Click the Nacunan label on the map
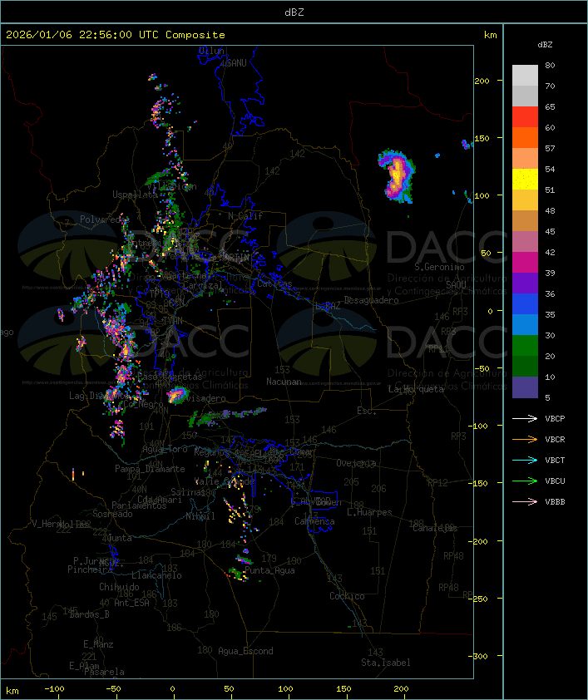The width and height of the screenshot is (588, 700). point(284,382)
